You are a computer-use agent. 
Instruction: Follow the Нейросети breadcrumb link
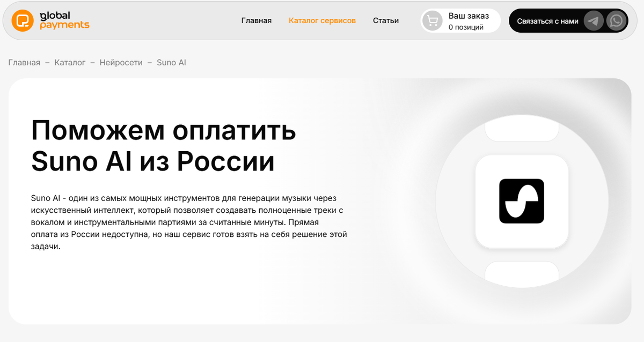tap(121, 63)
